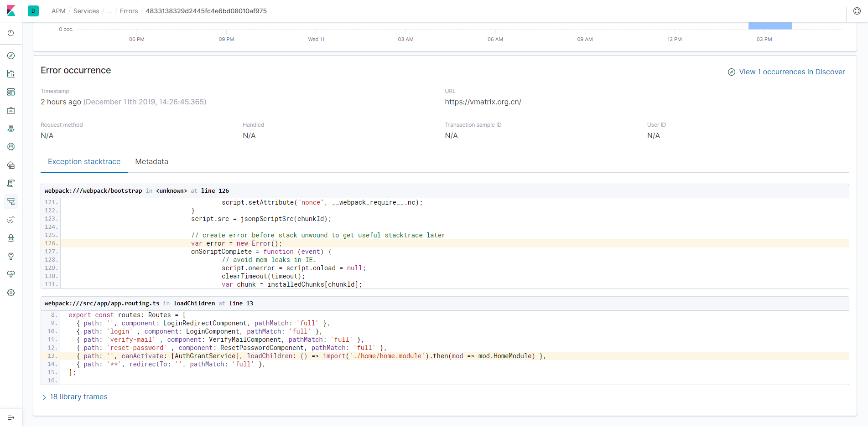Expand the collapsed breadcrumb ellipsis
This screenshot has height=427, width=868.
pos(109,11)
